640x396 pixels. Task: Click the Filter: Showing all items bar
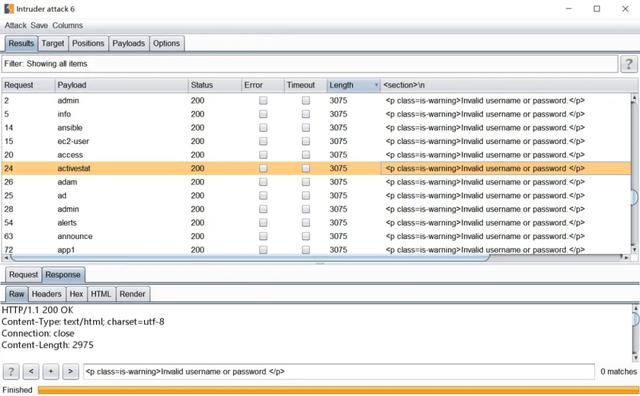pos(310,64)
